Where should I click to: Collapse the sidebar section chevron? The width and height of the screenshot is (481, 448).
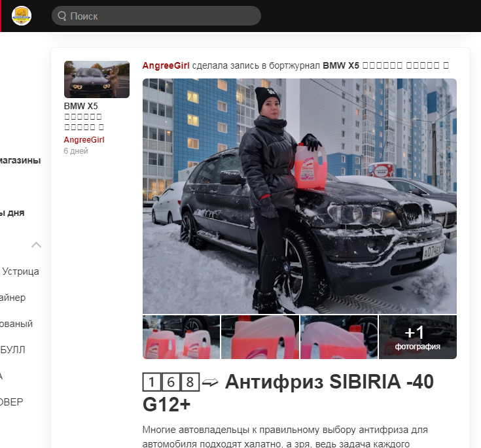tap(36, 245)
